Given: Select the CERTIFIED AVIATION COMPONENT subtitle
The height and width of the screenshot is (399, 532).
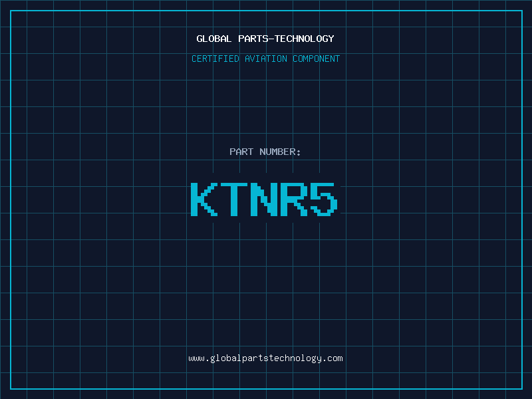Looking at the screenshot, I should point(265,59).
